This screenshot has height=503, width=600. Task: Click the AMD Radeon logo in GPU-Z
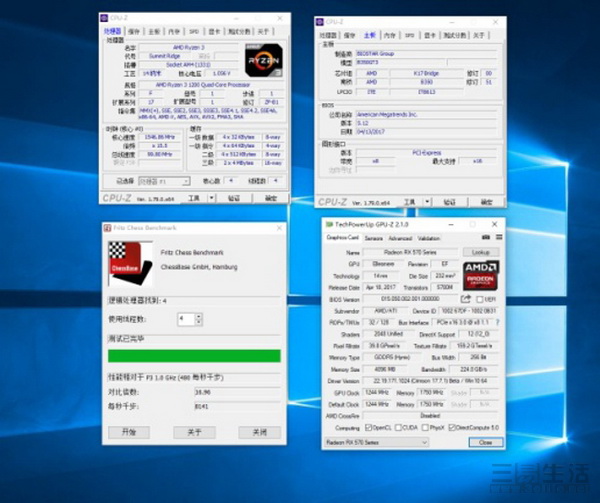pos(481,276)
